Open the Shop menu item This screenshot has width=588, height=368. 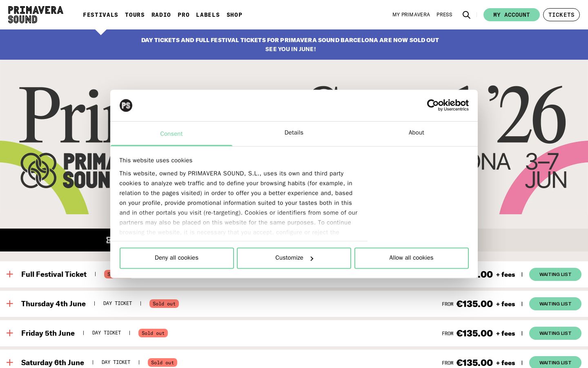coord(234,15)
